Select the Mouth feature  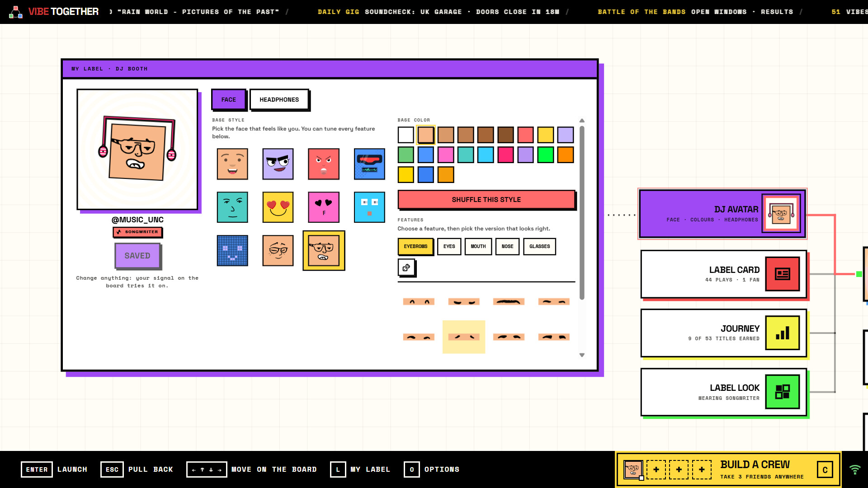click(478, 246)
